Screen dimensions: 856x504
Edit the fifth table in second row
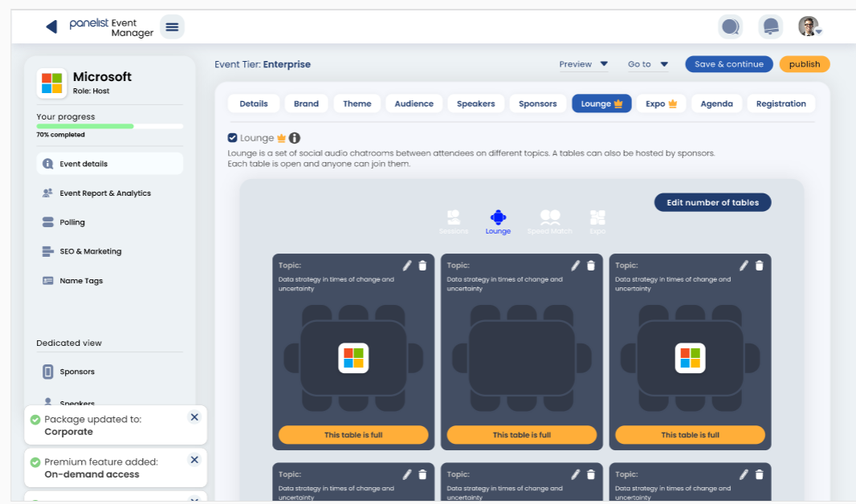click(x=576, y=474)
